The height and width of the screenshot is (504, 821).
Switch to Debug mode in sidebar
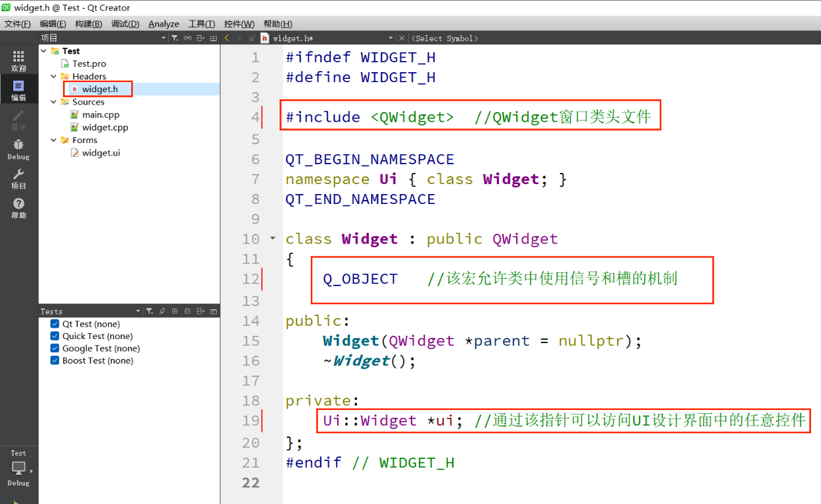coord(19,150)
